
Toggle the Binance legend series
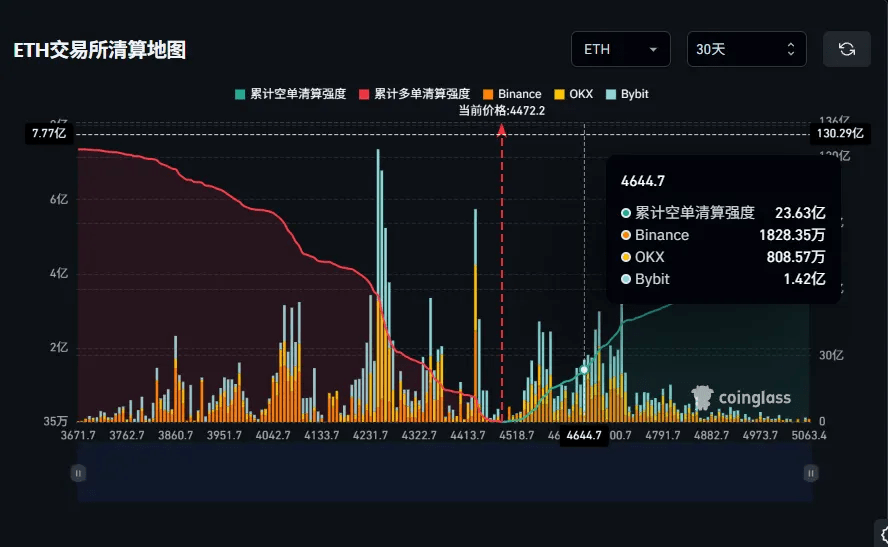point(513,94)
